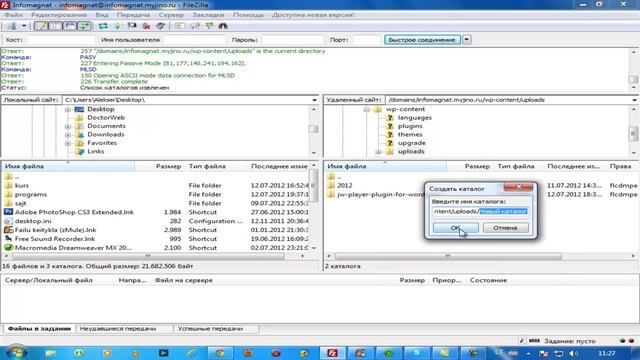Screen dimensions: 640x360
Task: Click the Доступна новая версия! menu link
Action: click(313, 15)
